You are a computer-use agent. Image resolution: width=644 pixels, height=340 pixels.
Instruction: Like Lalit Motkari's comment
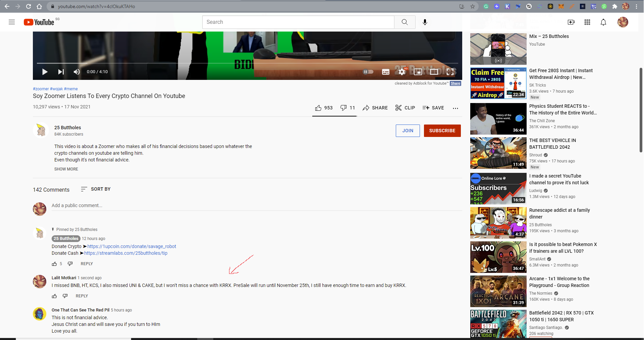(54, 296)
